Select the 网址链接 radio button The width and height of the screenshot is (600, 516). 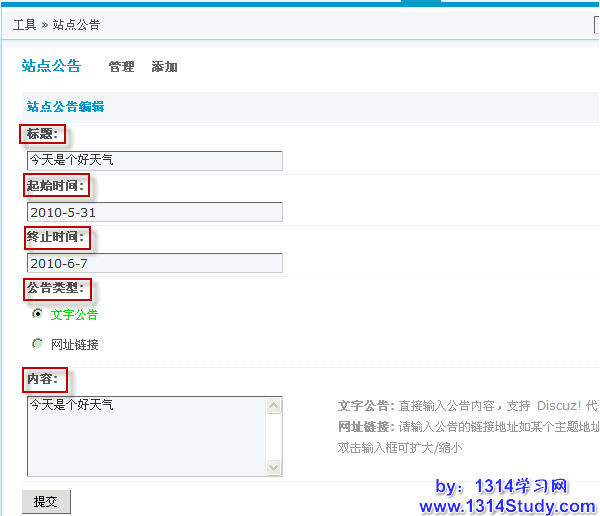click(38, 344)
